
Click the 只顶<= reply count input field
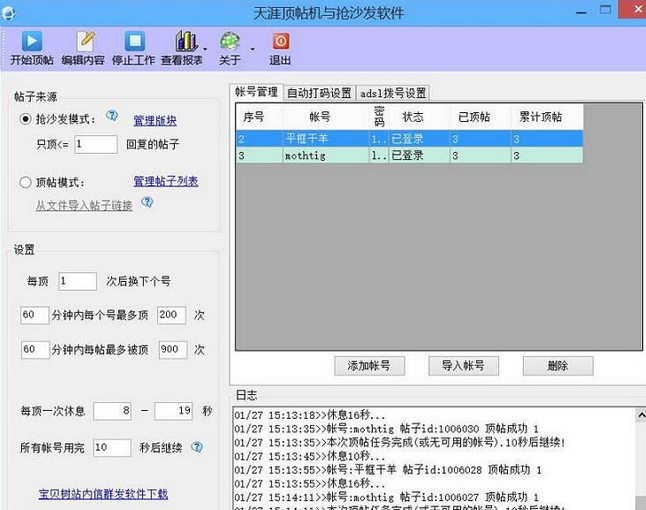(x=95, y=144)
